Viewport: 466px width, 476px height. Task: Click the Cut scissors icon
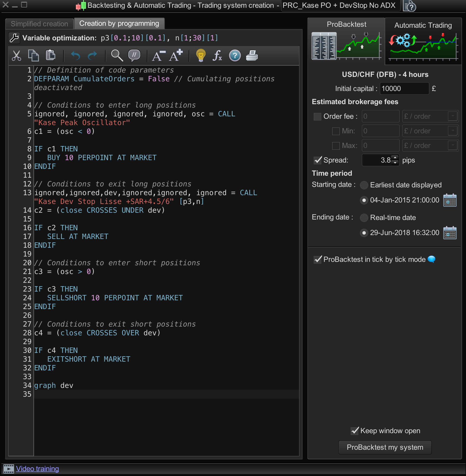pyautogui.click(x=16, y=56)
